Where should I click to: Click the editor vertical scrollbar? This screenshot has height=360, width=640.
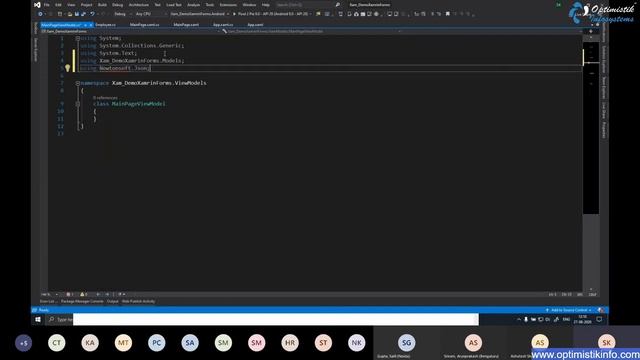[591, 163]
